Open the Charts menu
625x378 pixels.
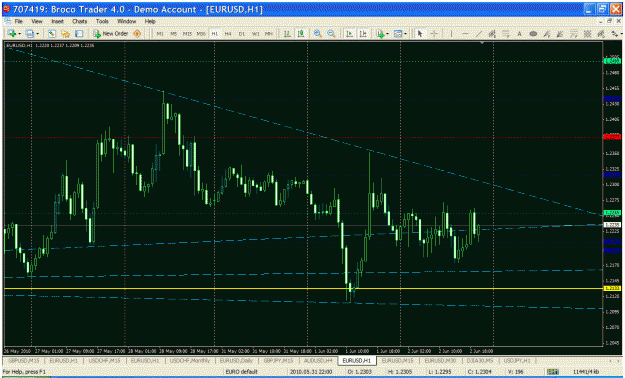[x=79, y=21]
